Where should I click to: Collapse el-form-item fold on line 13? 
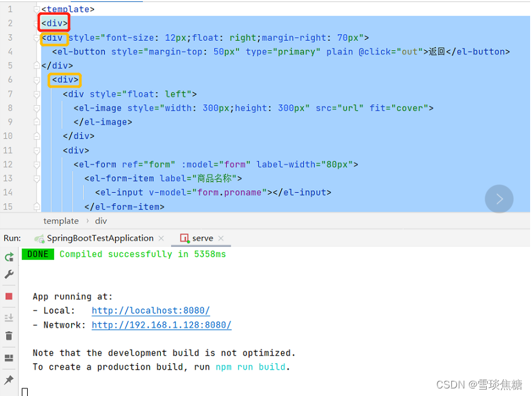(37, 178)
